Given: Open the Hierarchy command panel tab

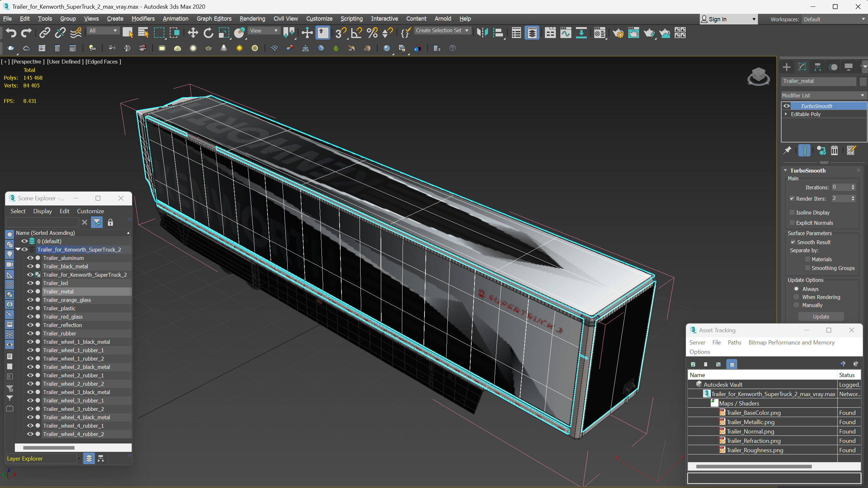Looking at the screenshot, I should (x=817, y=67).
